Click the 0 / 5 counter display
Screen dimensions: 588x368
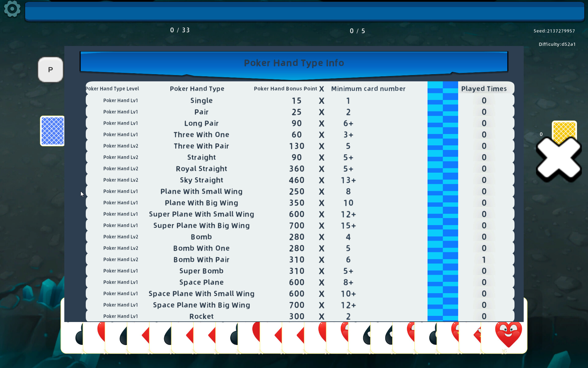click(x=357, y=31)
